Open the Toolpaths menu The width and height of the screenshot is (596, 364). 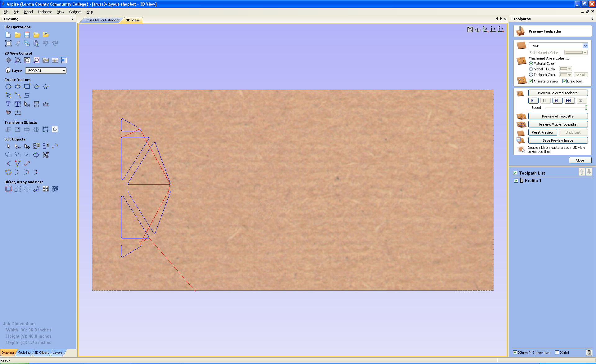pos(45,12)
